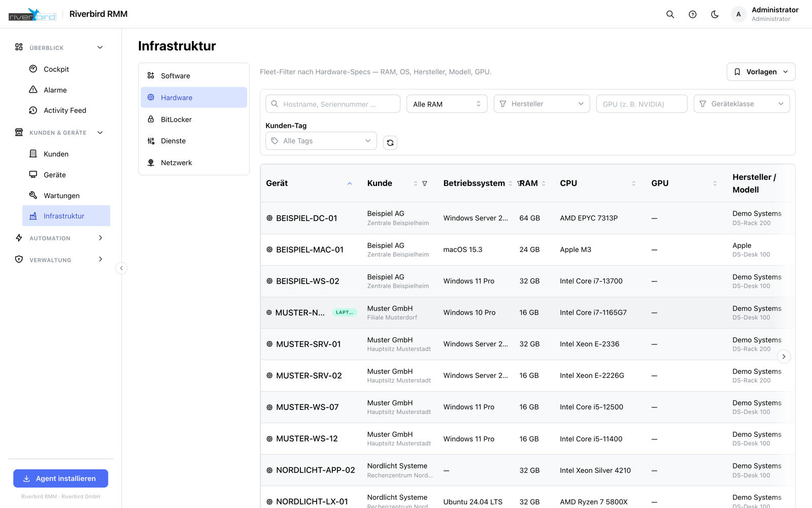Switch to Software tab
Screen dimensions: 812x508
194,76
